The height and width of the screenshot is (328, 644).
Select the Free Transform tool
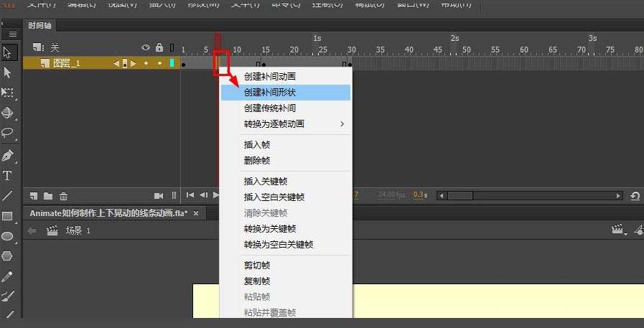[x=8, y=93]
